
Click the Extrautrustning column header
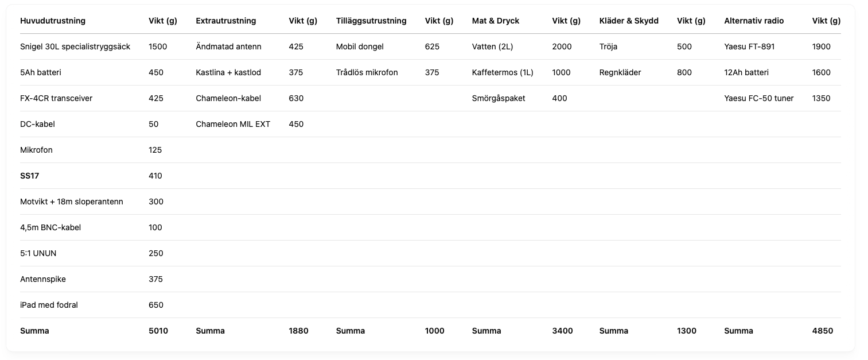click(x=226, y=21)
